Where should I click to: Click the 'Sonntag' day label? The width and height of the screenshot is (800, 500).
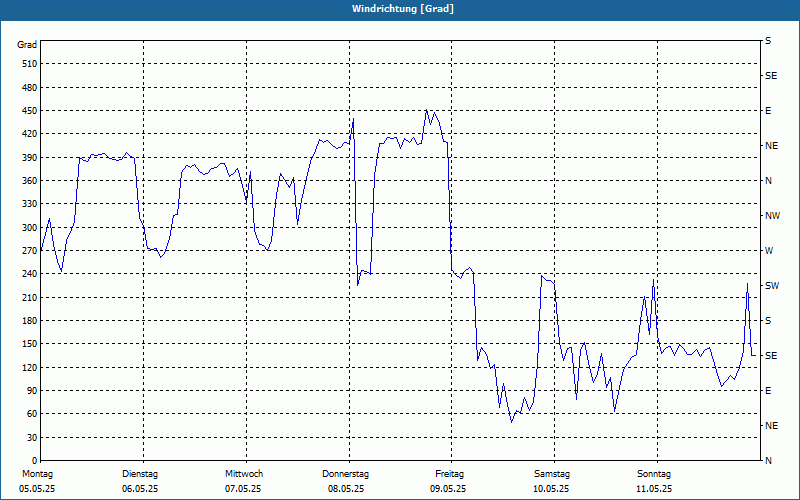click(x=654, y=474)
